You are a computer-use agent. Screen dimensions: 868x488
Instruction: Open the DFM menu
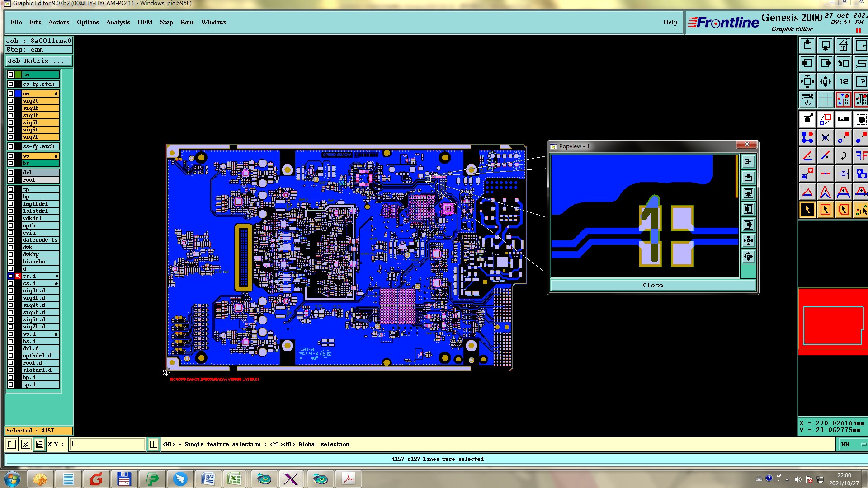[145, 22]
